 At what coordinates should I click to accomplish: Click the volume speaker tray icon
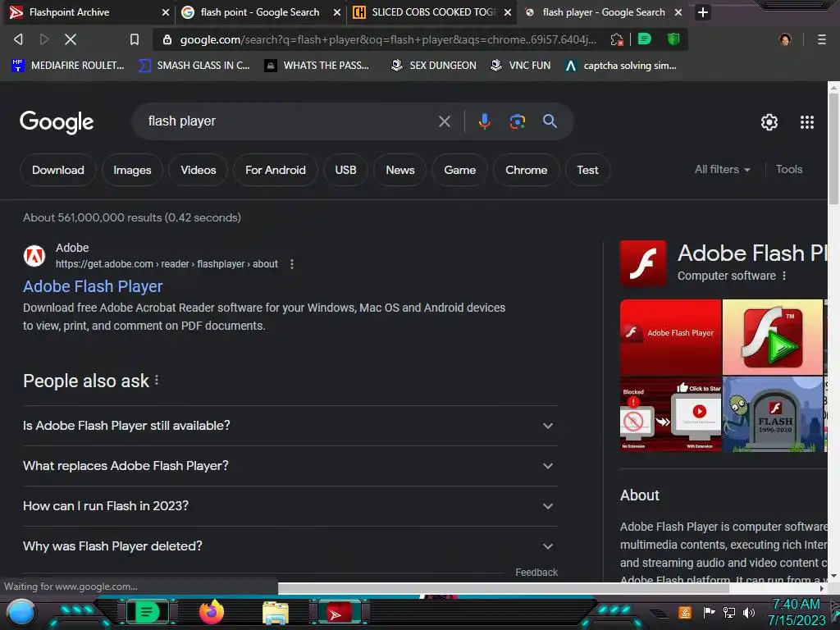(x=749, y=612)
